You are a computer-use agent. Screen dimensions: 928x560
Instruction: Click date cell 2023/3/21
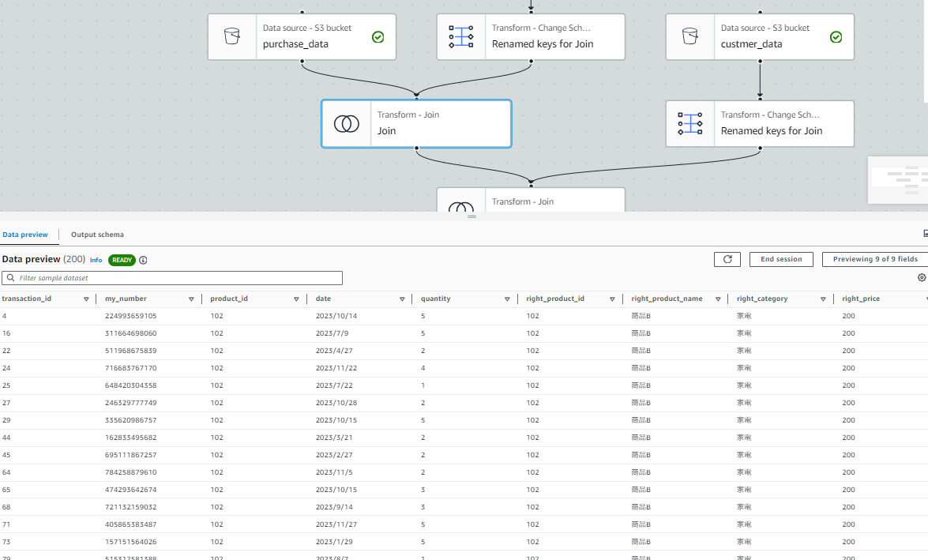click(x=334, y=438)
